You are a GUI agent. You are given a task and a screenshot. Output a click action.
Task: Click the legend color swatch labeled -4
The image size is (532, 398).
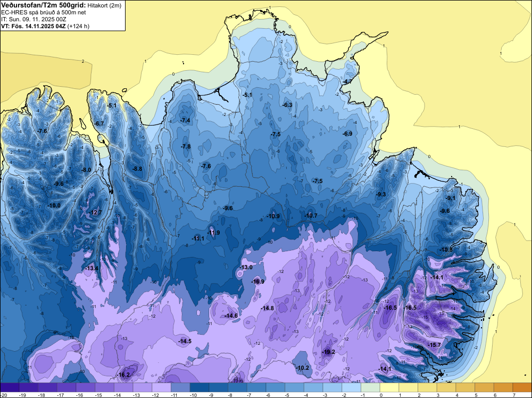coord(313,387)
